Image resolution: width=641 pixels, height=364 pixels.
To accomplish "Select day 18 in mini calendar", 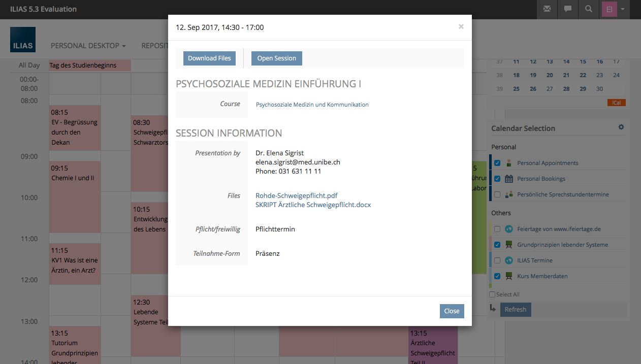I will coord(516,75).
